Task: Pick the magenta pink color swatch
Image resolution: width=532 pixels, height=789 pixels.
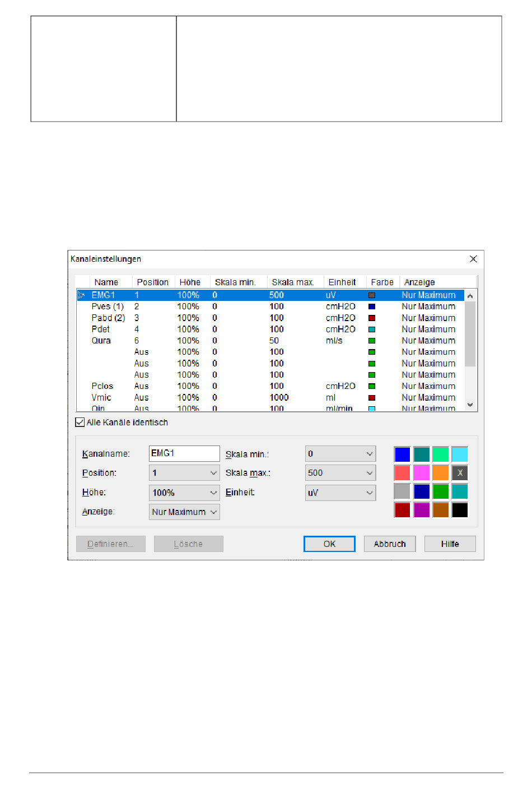Action: click(x=422, y=472)
